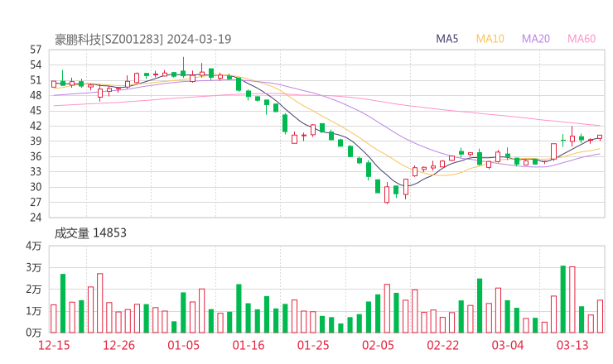The image size is (613, 364).
Task: Select the 01-25 date label
Action: tap(313, 345)
